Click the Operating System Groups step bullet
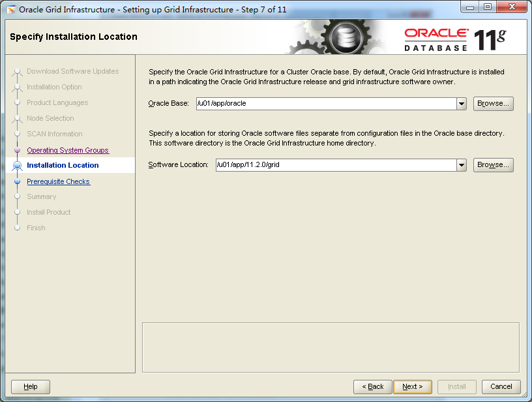Viewport: 532px width, 402px height. [x=18, y=150]
